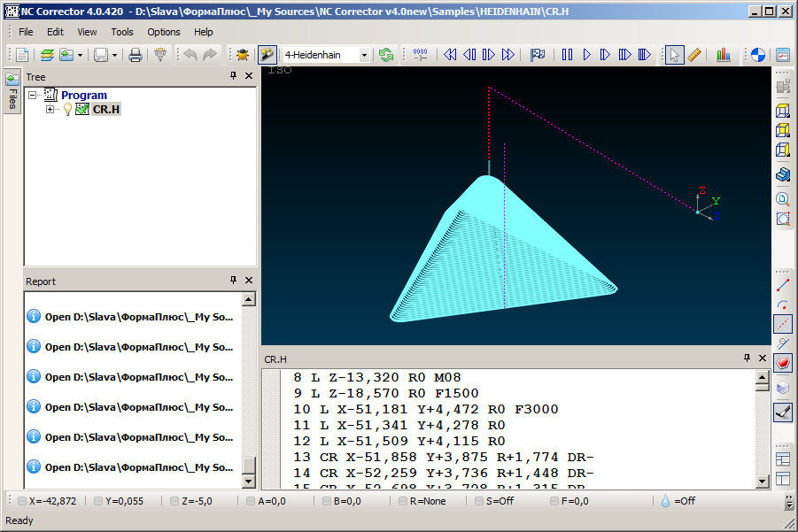Click the green refresh arrows icon
Screen dimensions: 798x532
[x=386, y=55]
